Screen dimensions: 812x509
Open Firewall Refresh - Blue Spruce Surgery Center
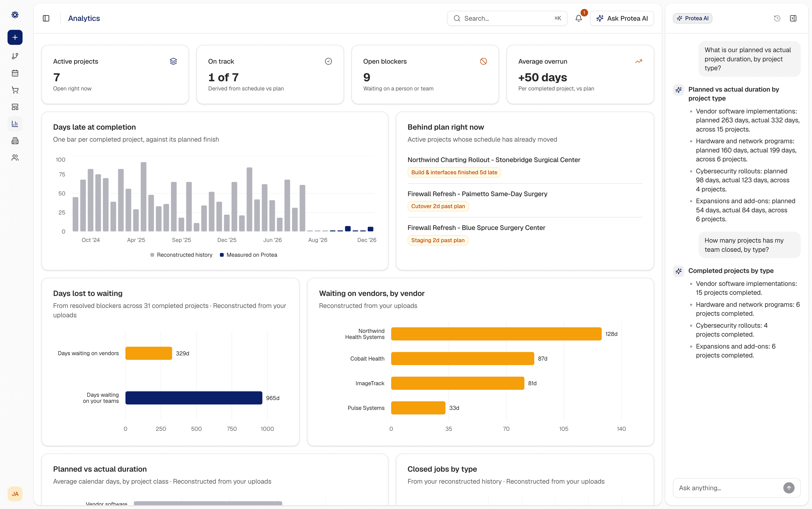(x=476, y=228)
